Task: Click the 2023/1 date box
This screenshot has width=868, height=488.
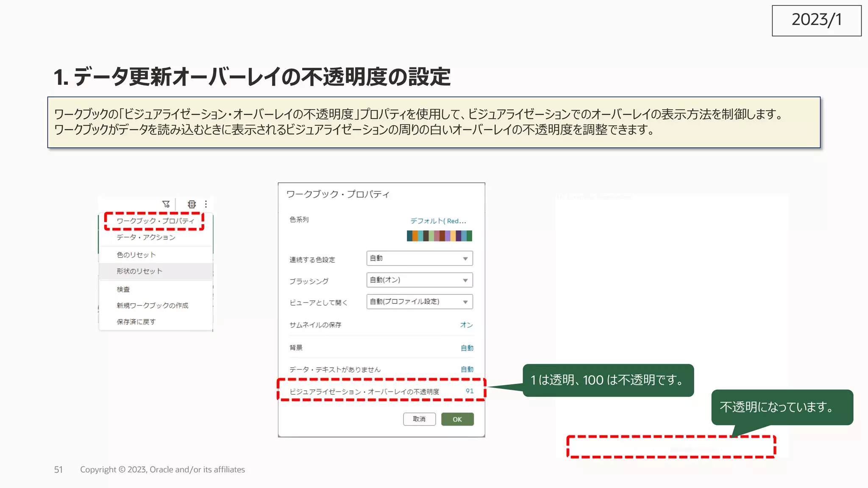Action: click(817, 20)
